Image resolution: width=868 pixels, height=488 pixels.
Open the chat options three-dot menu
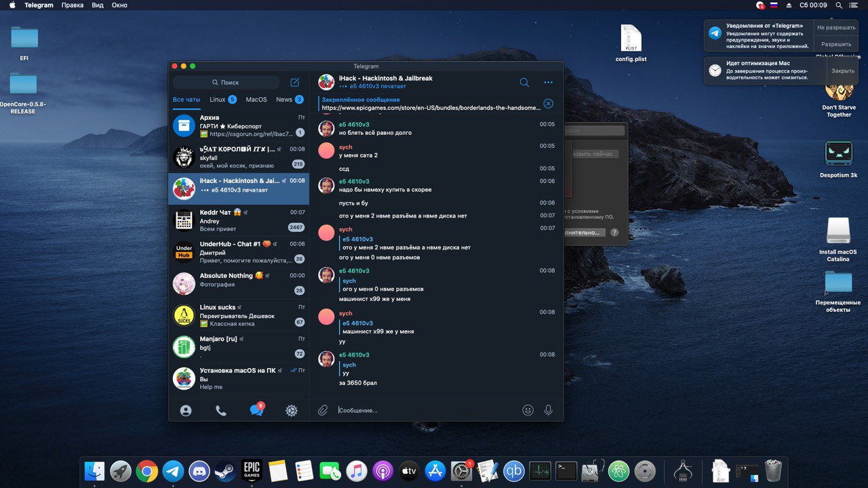[x=548, y=83]
